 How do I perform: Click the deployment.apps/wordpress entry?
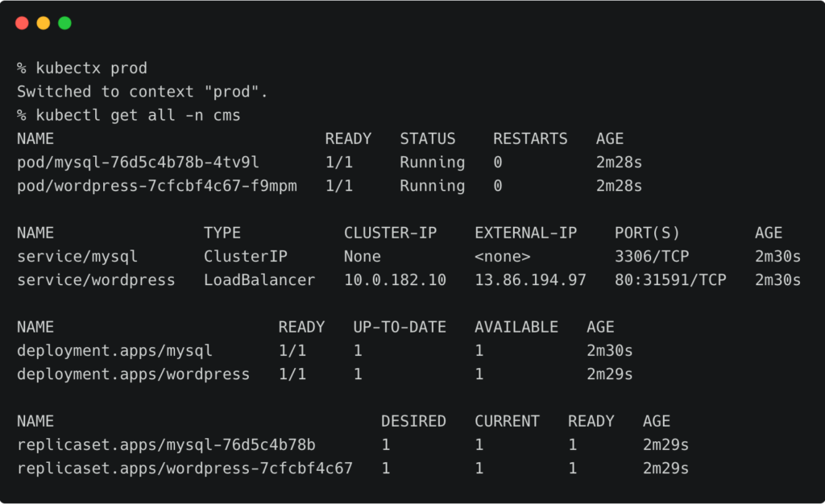click(x=133, y=374)
